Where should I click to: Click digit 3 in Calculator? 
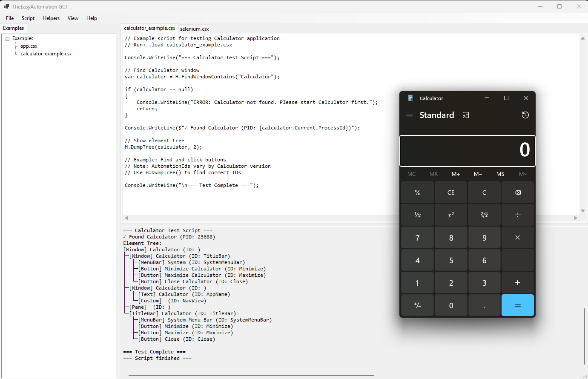485,283
